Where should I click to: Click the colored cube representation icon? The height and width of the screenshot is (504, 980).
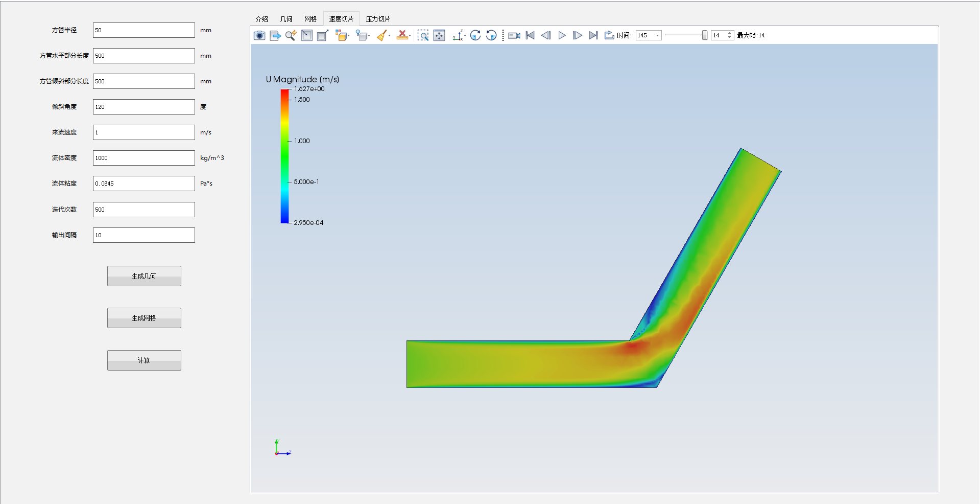point(341,35)
